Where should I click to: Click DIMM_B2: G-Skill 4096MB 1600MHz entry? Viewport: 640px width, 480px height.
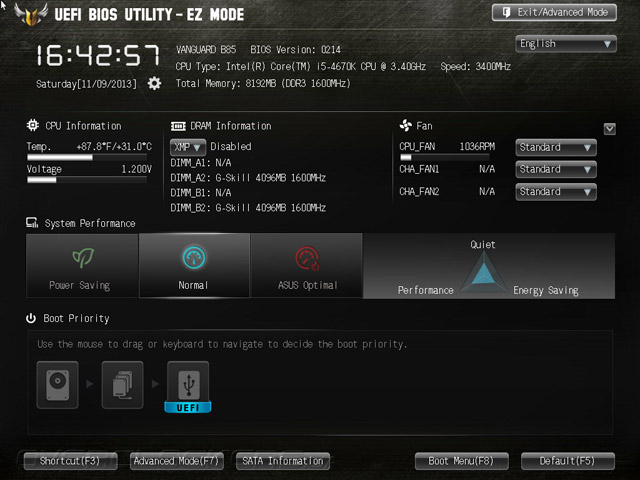coord(248,208)
